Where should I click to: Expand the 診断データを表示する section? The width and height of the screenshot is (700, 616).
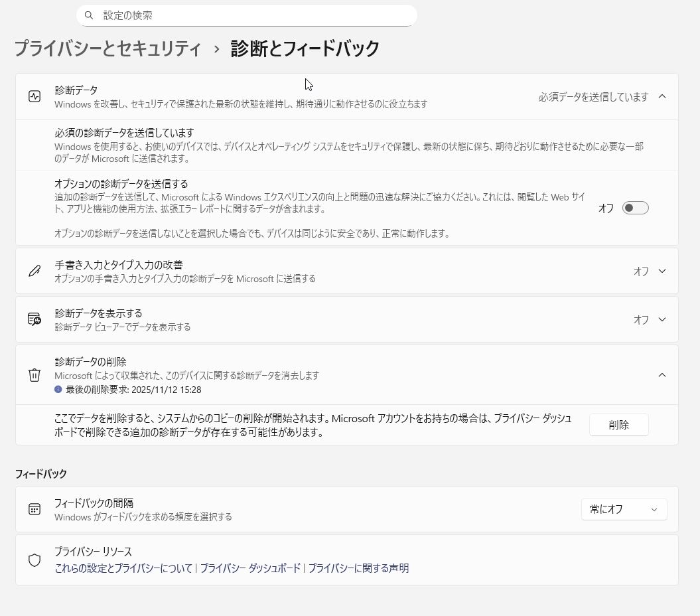pos(662,319)
